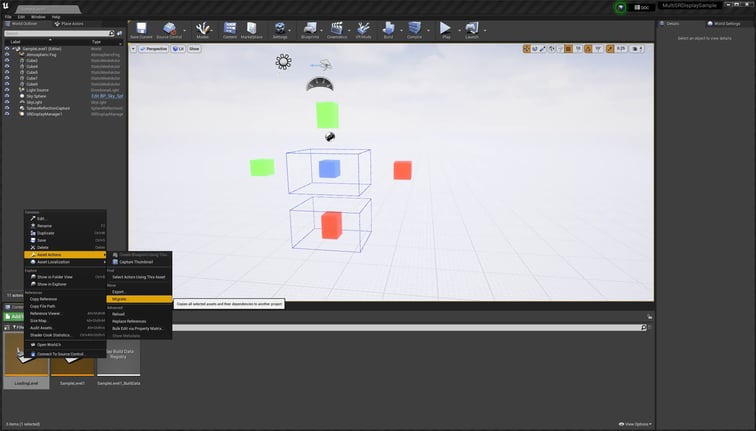The height and width of the screenshot is (431, 756).
Task: Click the Edit BP_Sky_Sphere link
Action: (x=107, y=96)
